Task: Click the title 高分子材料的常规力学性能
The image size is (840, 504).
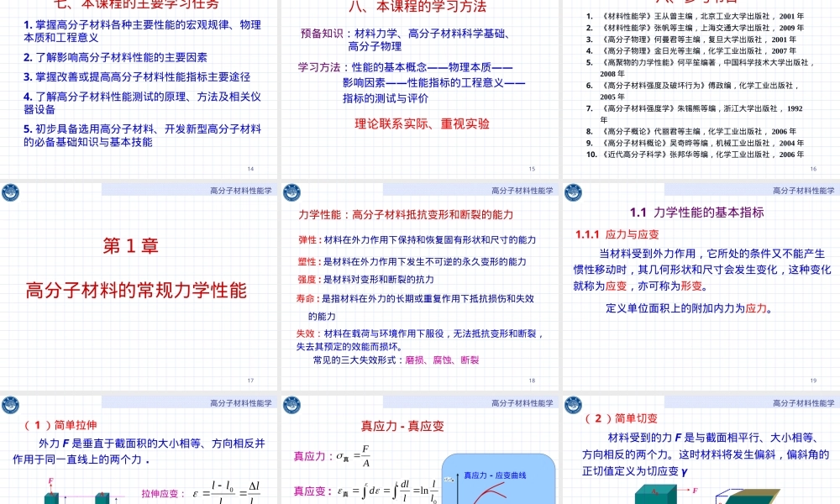Action: 136,290
